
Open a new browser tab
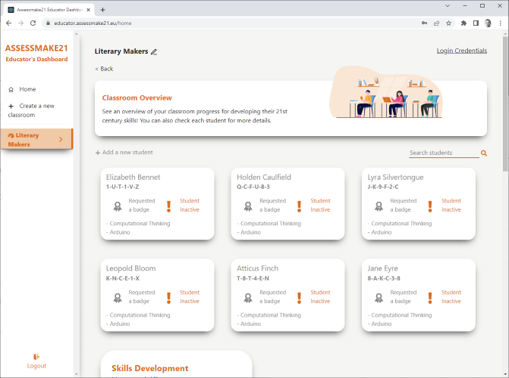(x=103, y=10)
